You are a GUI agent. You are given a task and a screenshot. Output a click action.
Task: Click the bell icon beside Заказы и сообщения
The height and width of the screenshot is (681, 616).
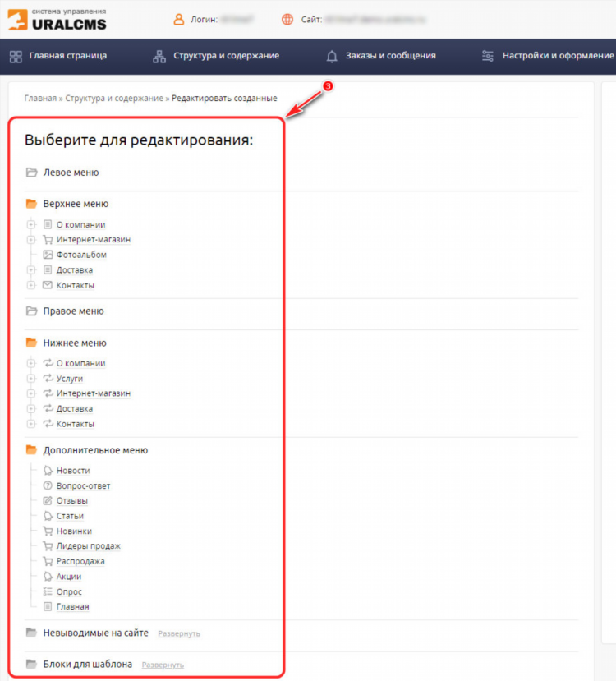[332, 57]
